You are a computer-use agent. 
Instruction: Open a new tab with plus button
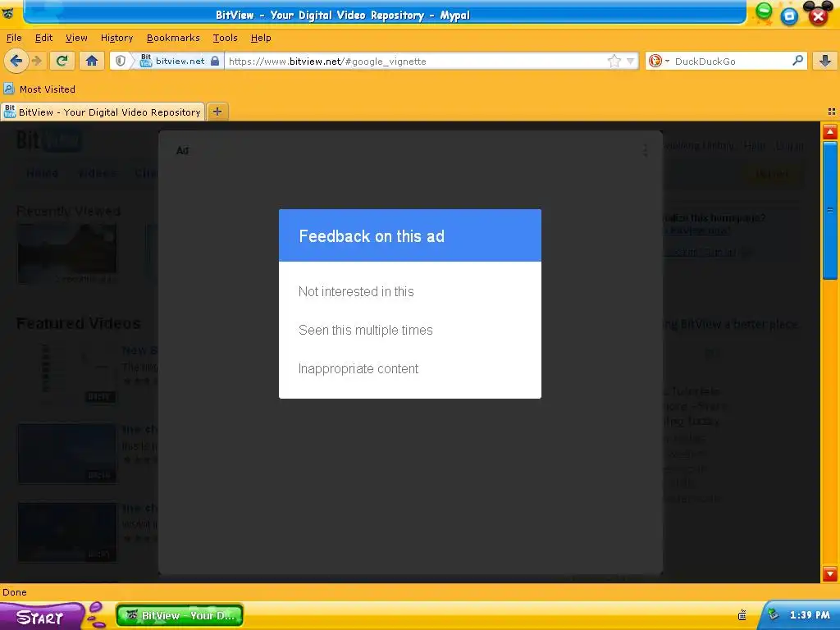[217, 112]
